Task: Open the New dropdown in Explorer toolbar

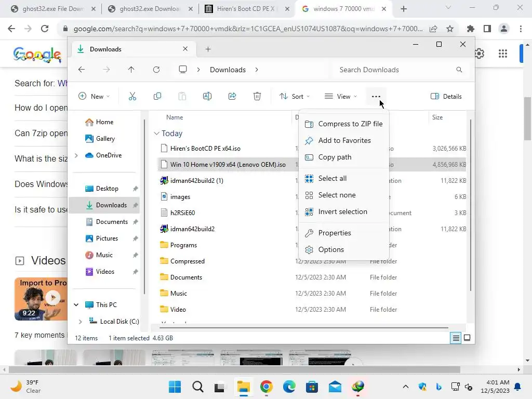Action: [x=94, y=96]
